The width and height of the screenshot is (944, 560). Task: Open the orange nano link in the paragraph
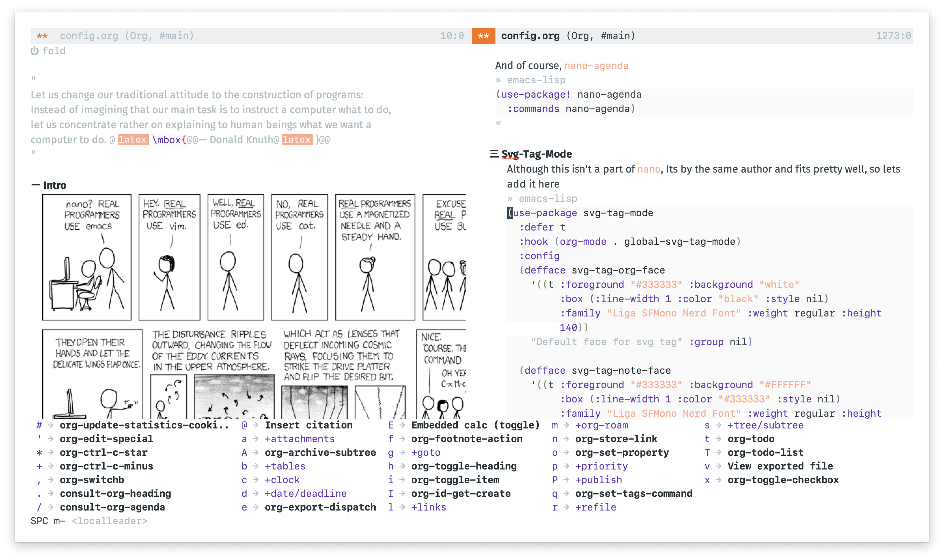[x=648, y=169]
